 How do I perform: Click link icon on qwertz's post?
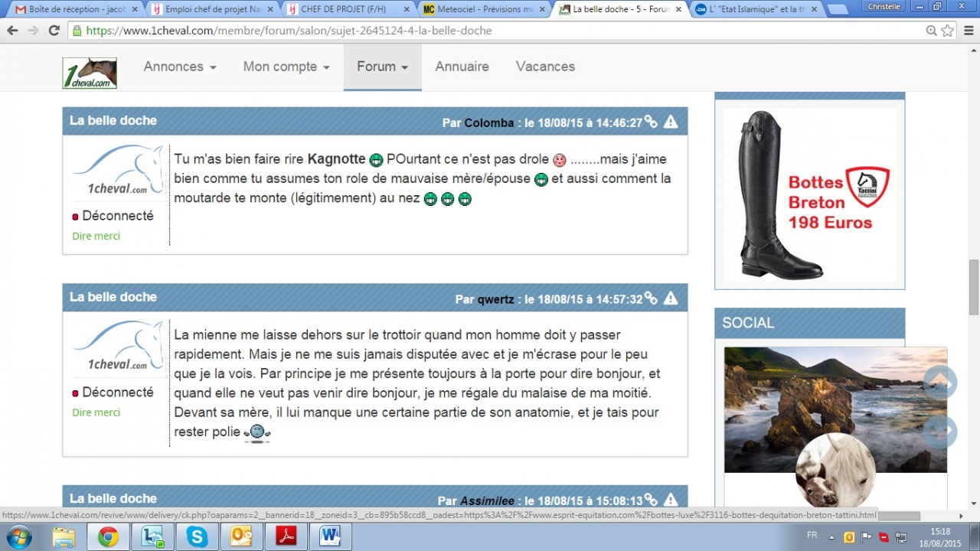point(651,298)
